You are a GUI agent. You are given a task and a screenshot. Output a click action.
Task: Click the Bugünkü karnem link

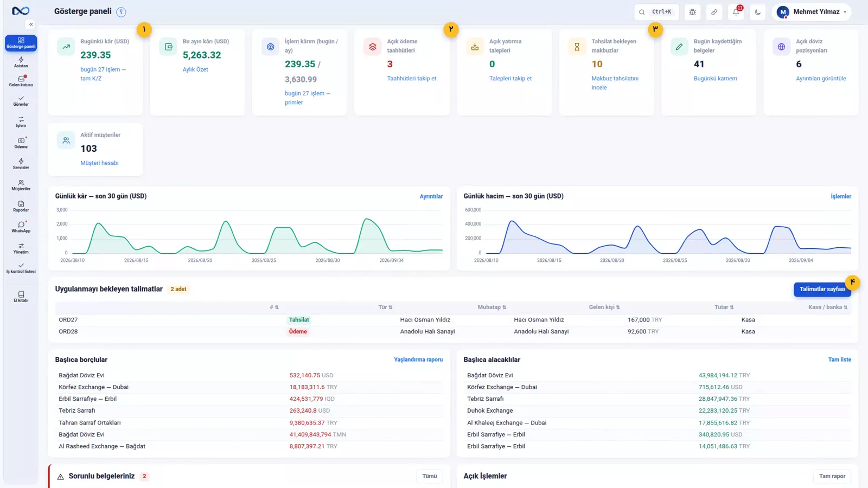716,79
